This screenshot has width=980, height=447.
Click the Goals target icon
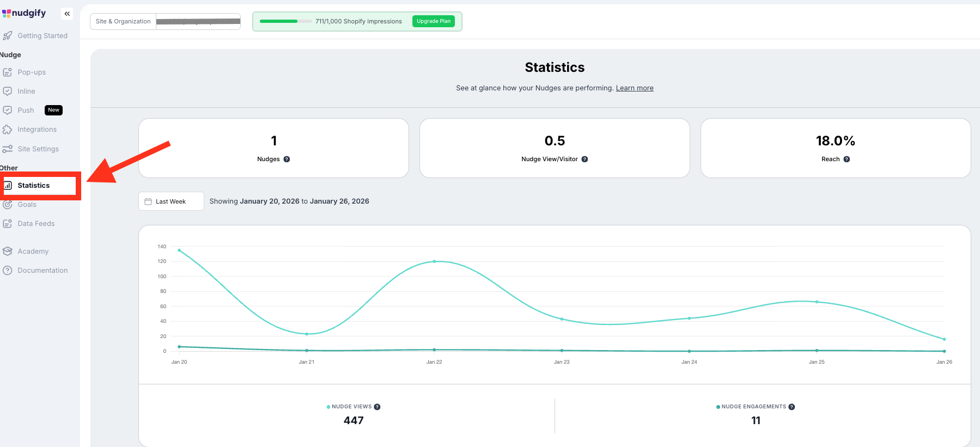tap(8, 205)
